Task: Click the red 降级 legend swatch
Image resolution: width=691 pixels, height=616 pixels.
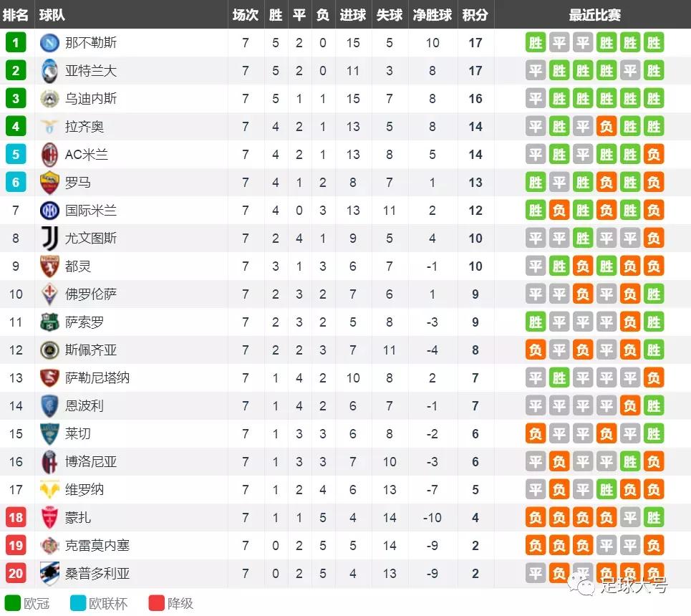Action: pos(157,603)
